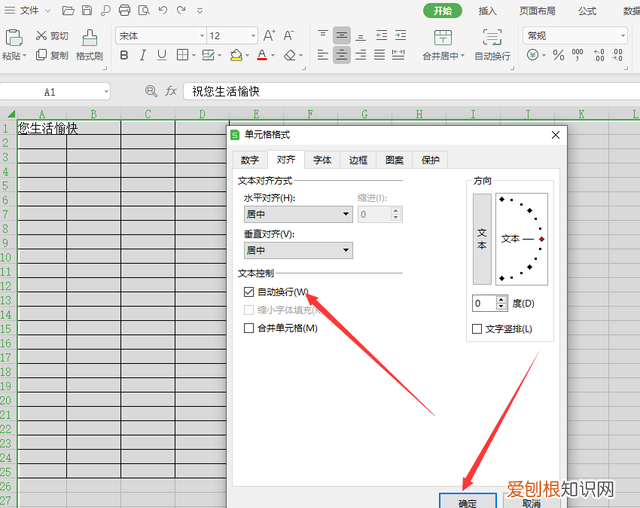Click the eraser clear-format icon

[x=290, y=55]
